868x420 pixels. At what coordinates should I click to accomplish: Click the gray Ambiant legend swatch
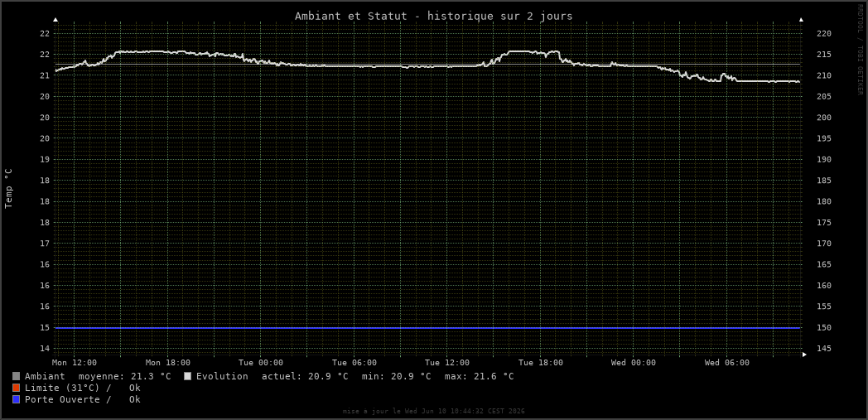tap(16, 376)
